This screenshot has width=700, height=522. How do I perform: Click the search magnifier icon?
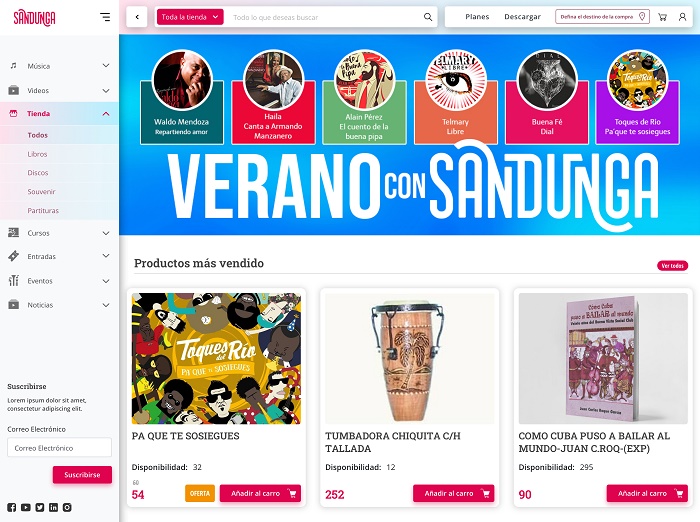(x=428, y=17)
